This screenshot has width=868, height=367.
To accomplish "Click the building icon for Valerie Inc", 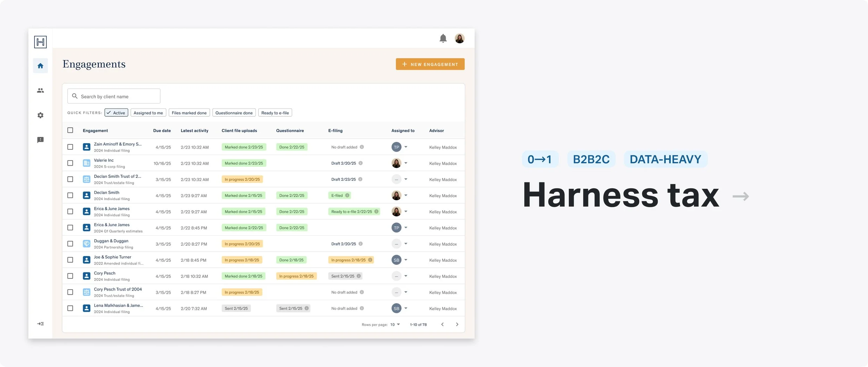I will [x=86, y=163].
